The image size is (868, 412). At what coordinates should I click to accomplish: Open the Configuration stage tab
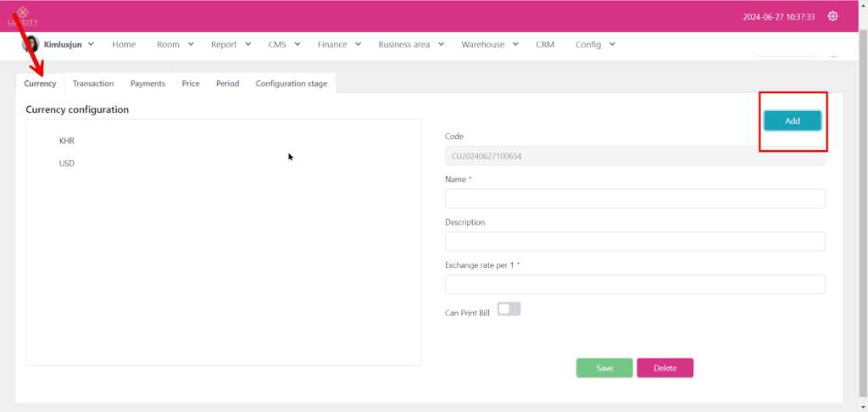(x=291, y=83)
